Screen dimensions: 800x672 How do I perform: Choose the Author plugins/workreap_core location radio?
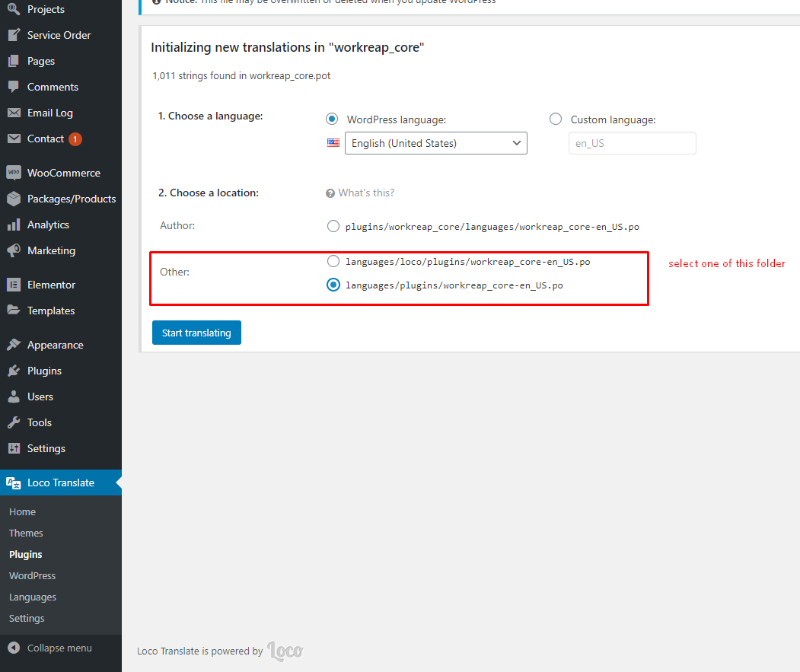point(333,226)
